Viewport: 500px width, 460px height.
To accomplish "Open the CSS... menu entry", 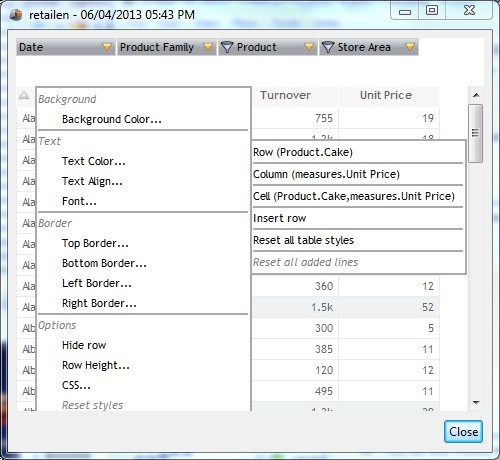I will (x=76, y=385).
